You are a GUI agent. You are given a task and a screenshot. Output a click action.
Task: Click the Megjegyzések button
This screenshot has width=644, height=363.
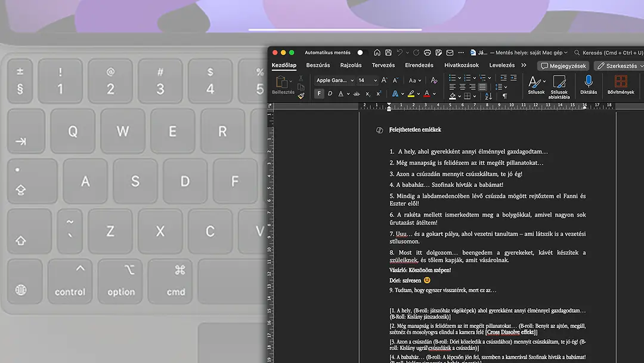point(563,66)
